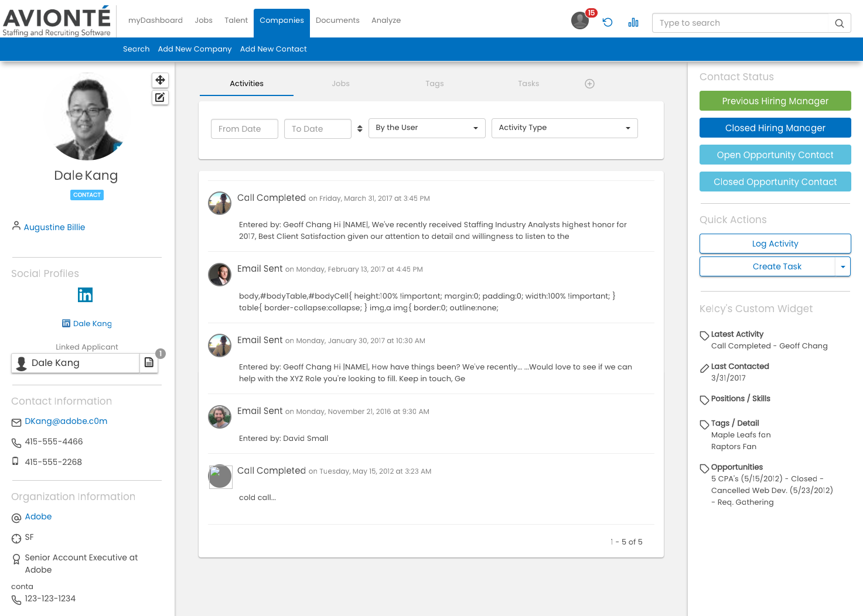Image resolution: width=863 pixels, height=616 pixels.
Task: Select Previous Hiring Manager status
Action: point(775,101)
